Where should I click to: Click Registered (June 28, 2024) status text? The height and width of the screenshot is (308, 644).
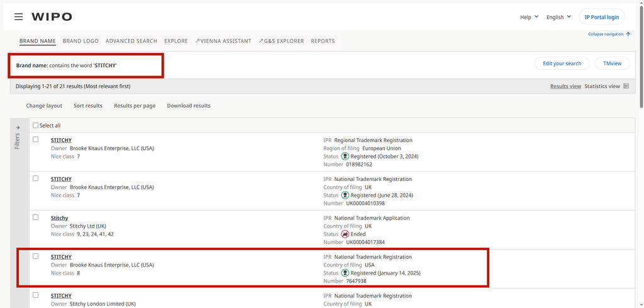pos(382,195)
